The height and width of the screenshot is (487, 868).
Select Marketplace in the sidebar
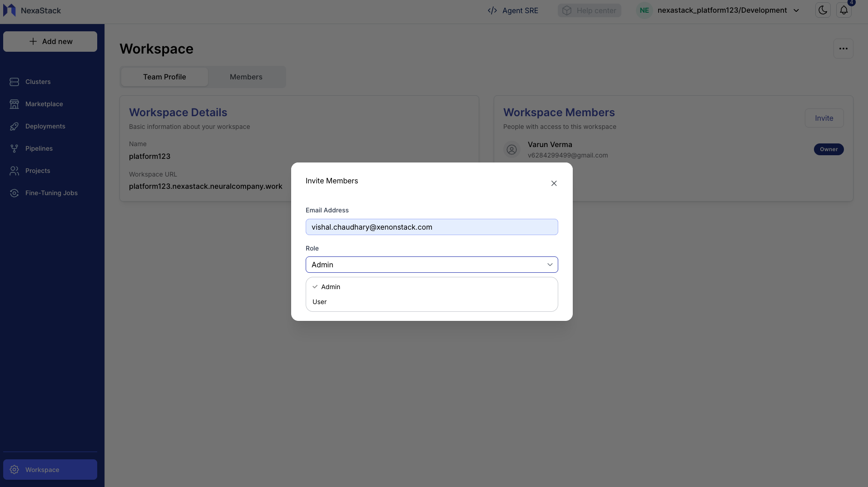coord(44,104)
